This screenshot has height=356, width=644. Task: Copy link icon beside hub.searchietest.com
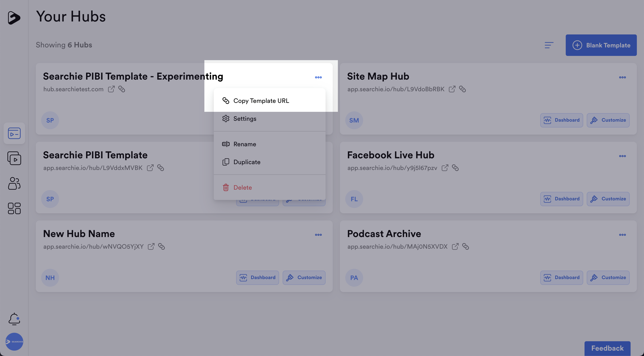(x=122, y=89)
